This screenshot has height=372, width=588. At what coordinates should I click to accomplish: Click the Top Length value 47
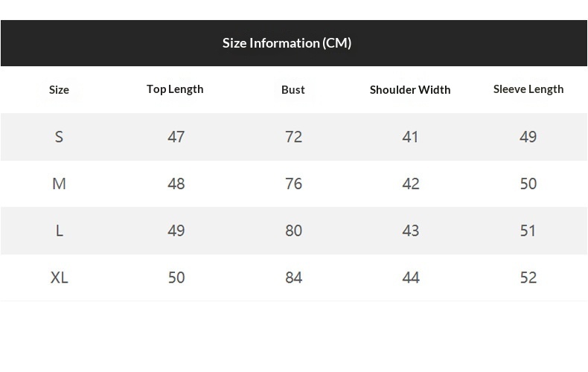176,137
